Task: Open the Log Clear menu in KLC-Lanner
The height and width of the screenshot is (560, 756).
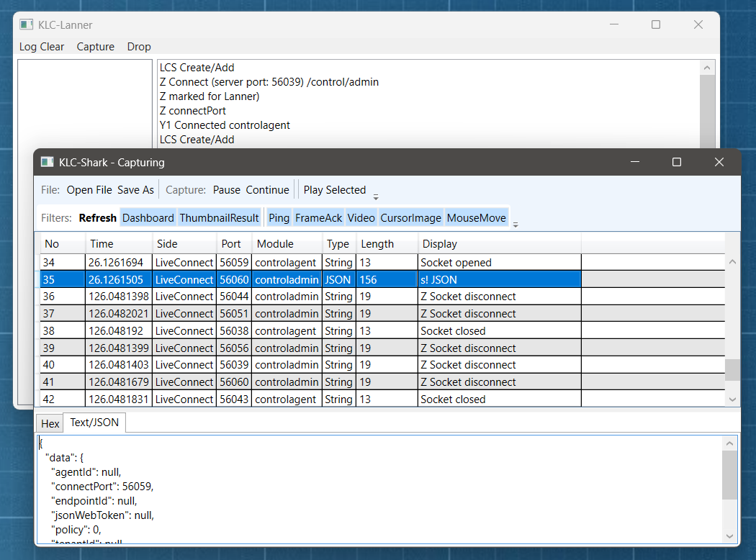Action: point(42,47)
